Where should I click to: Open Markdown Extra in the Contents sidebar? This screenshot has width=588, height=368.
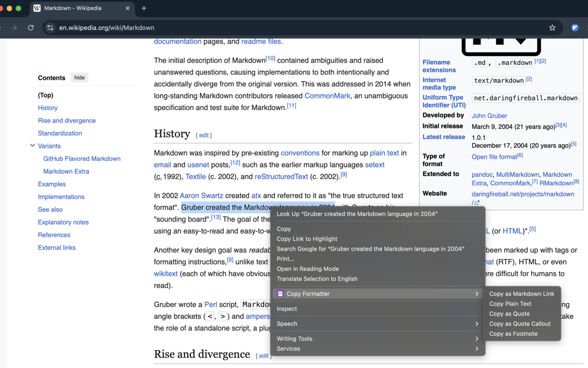click(x=66, y=171)
